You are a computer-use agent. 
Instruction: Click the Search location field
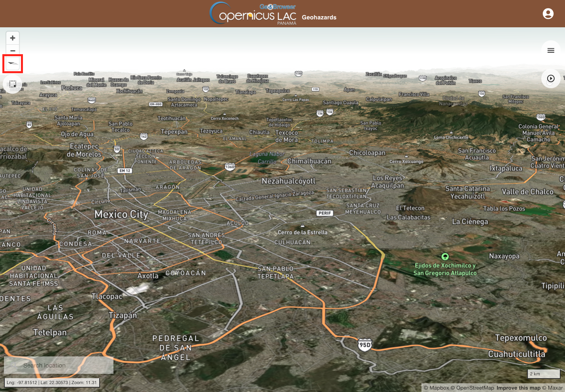(x=59, y=365)
